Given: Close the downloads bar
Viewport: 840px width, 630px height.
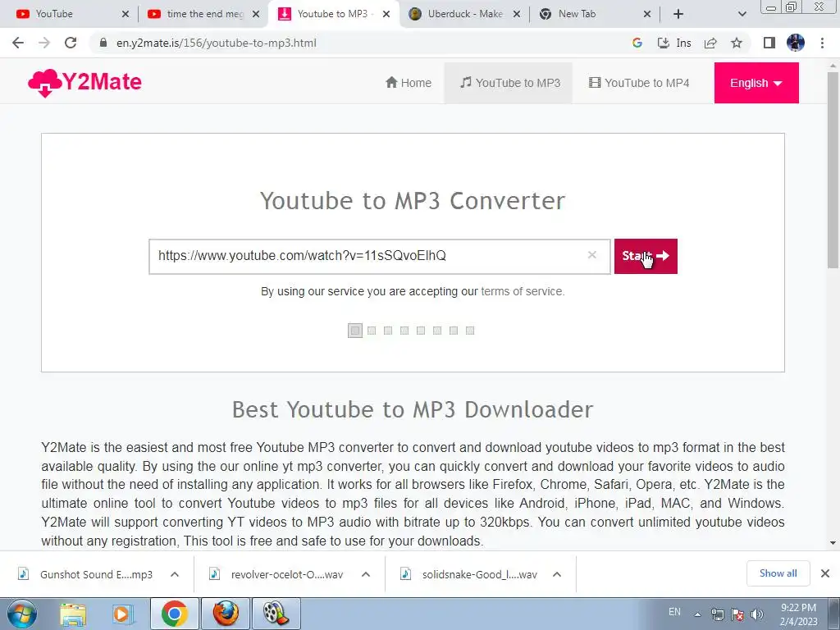Looking at the screenshot, I should click(x=825, y=573).
